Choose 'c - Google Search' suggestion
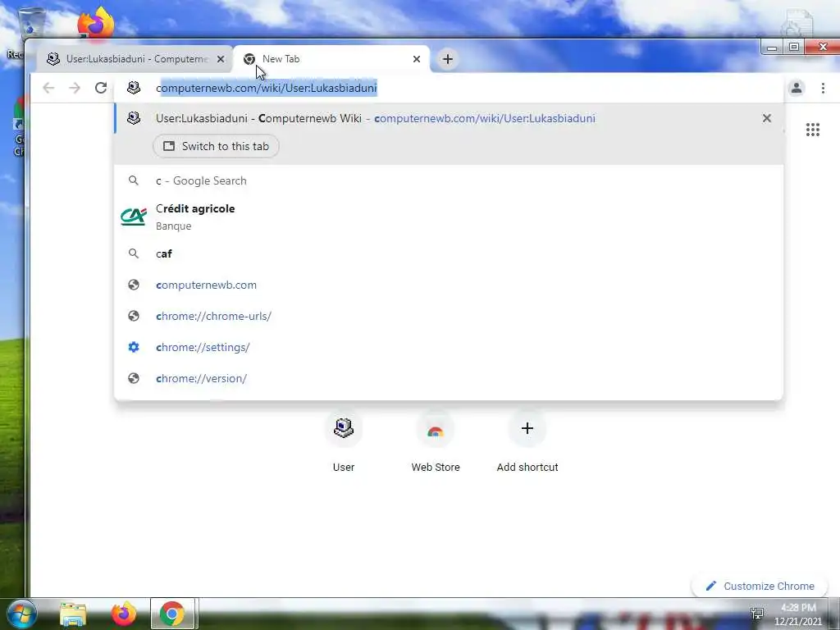This screenshot has height=630, width=840. [x=449, y=181]
